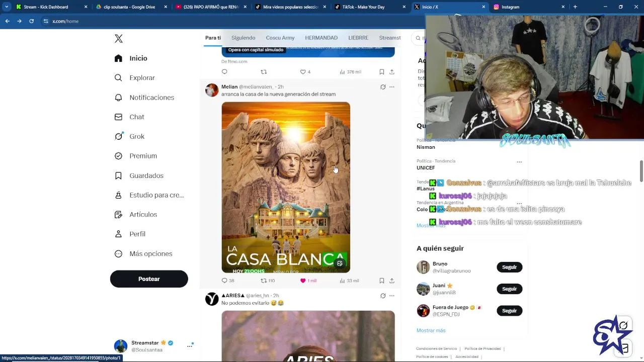644x362 pixels.
Task: Open more options for UNICEF trend
Action: (x=519, y=162)
